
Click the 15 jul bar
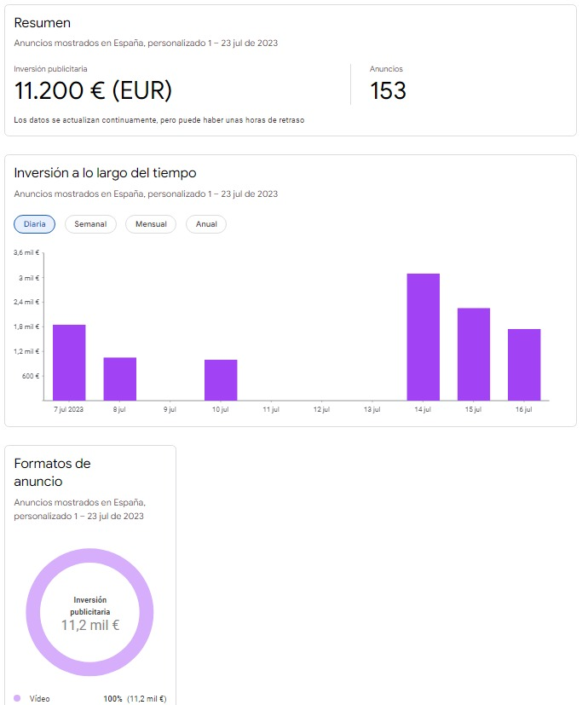474,354
